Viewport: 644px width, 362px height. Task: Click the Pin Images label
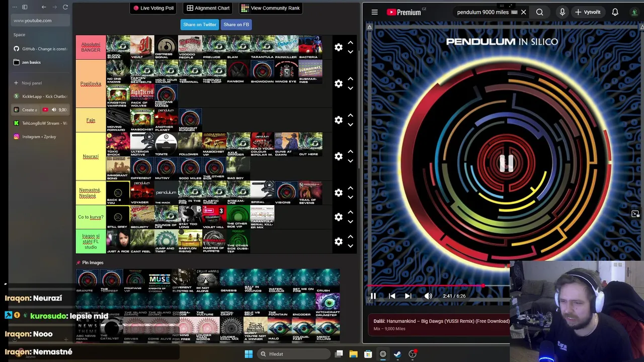(x=93, y=262)
